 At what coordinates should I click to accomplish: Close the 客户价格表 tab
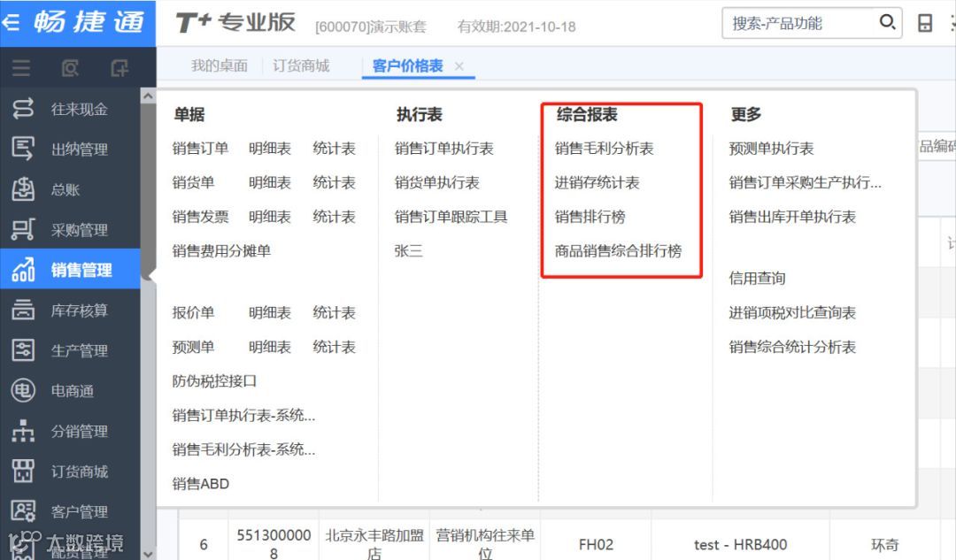pos(459,65)
